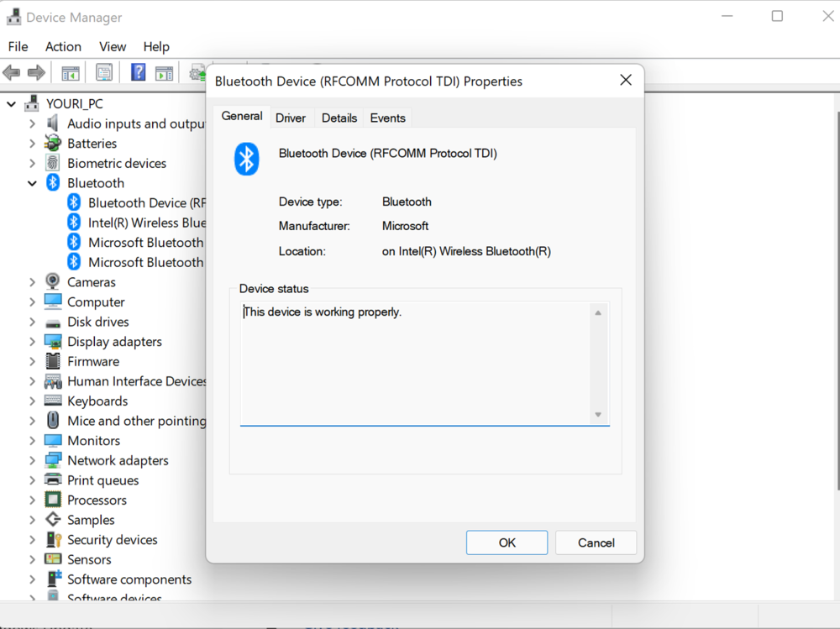Select the Intel(R) Wireless Bluetooth device
The width and height of the screenshot is (840, 629).
tap(146, 223)
